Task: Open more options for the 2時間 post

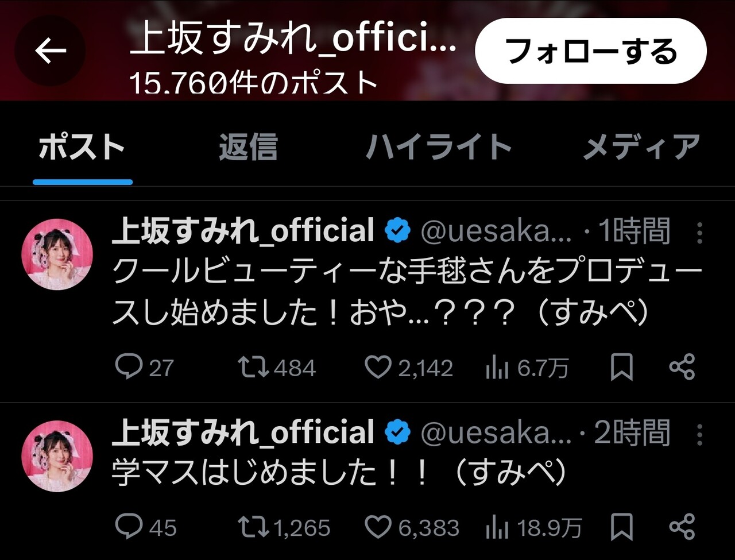Action: tap(699, 435)
